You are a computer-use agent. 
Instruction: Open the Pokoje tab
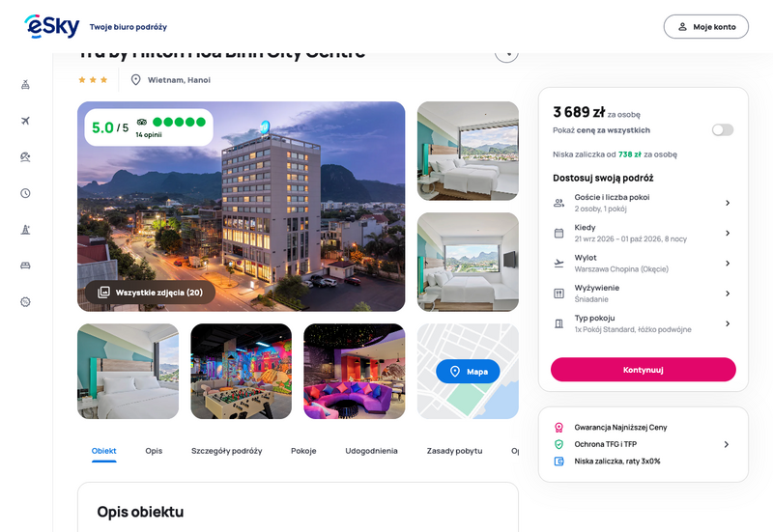click(x=303, y=451)
